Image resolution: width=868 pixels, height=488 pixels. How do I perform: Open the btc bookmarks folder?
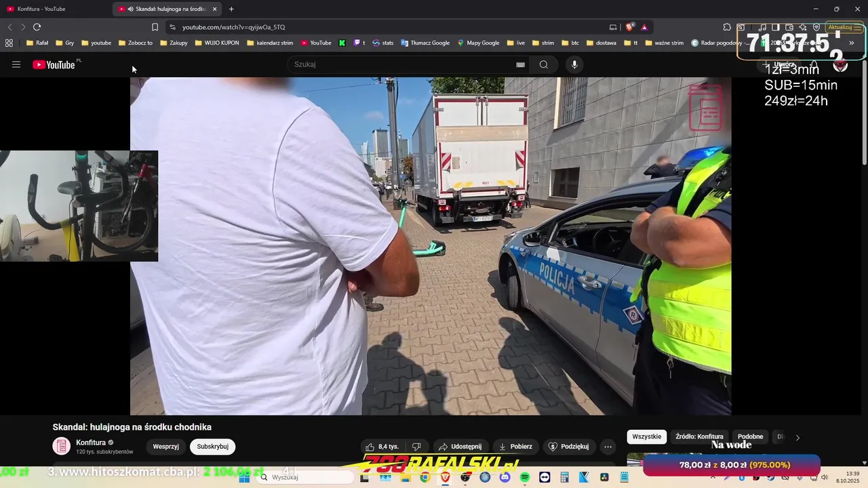(x=570, y=43)
